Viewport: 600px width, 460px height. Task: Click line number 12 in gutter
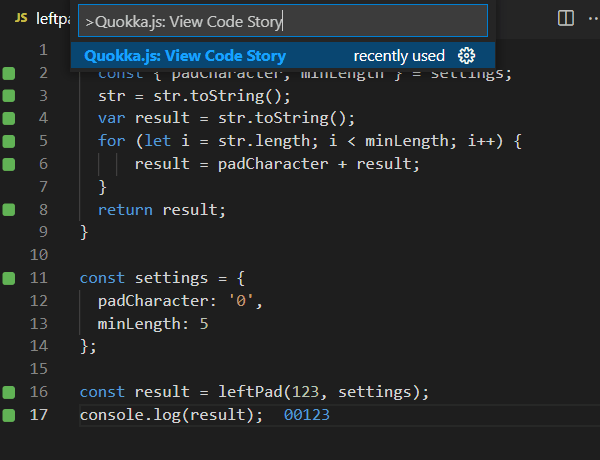coord(39,301)
